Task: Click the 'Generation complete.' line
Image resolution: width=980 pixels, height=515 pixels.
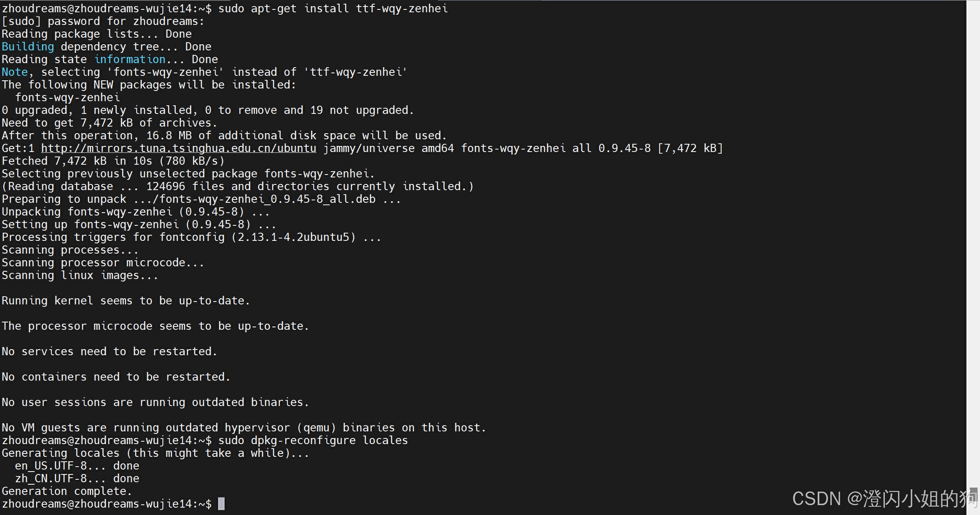Action: click(x=67, y=491)
